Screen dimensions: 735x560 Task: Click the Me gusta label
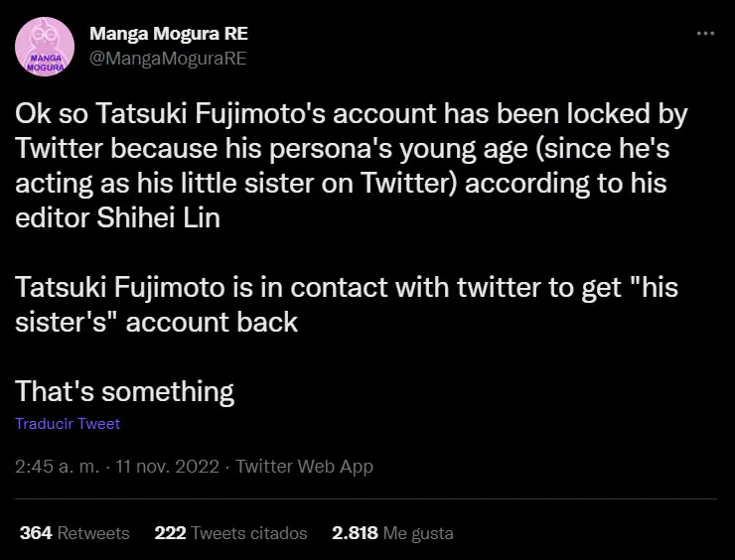click(418, 533)
